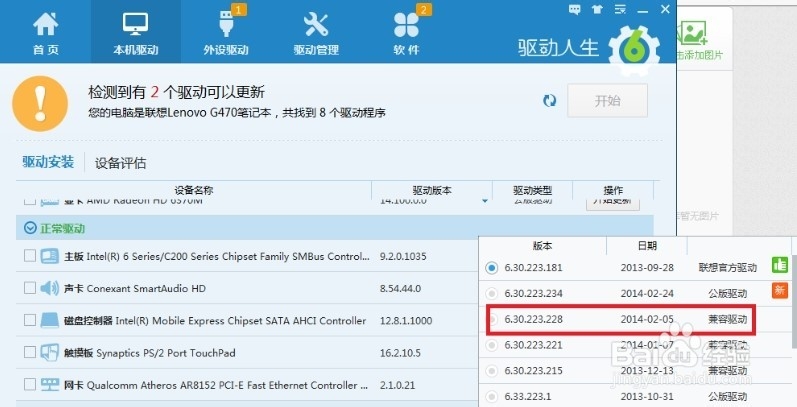
Task: Click the network card device icon
Action: 50,385
